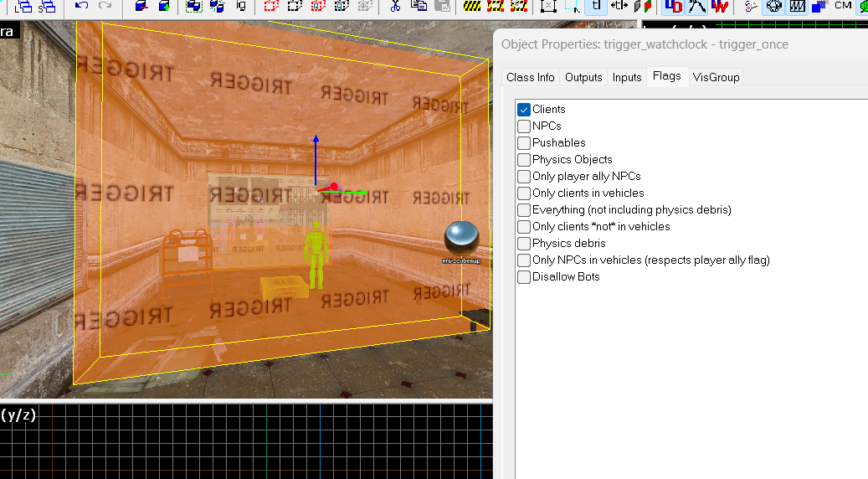
Task: Enable the NPCs flag checkbox
Action: [524, 126]
